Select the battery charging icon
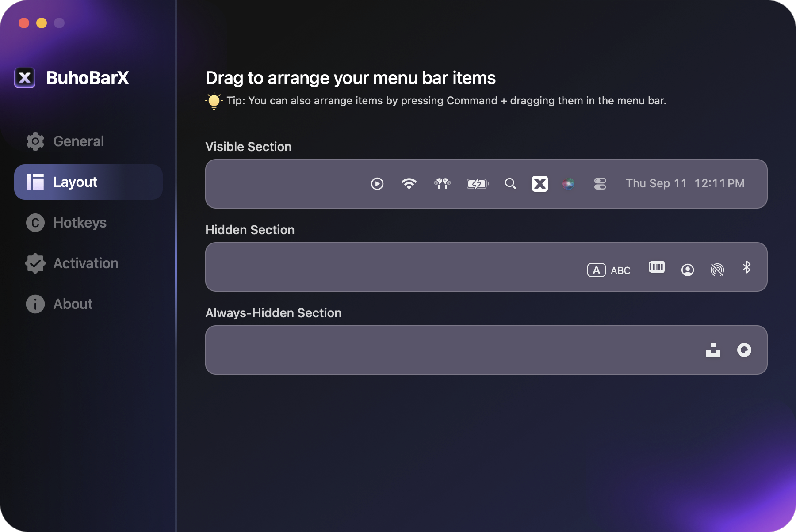The width and height of the screenshot is (796, 532). tap(478, 184)
